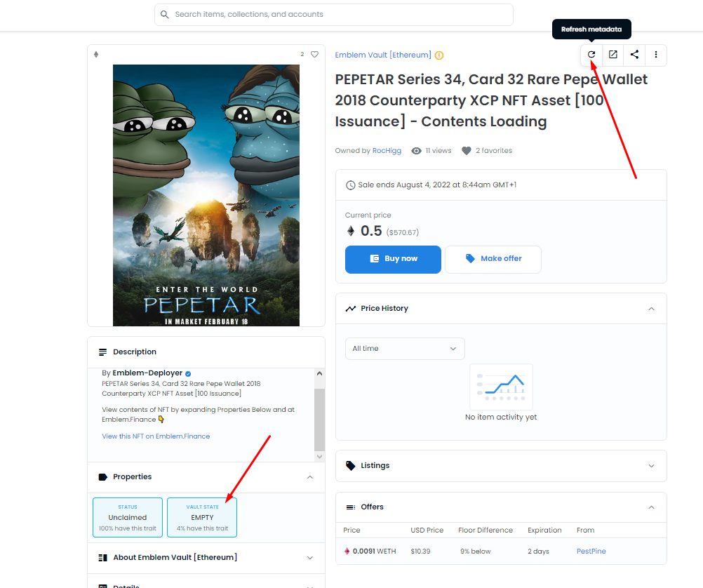This screenshot has width=703, height=588.
Task: Open the item in external view icon
Action: click(613, 55)
